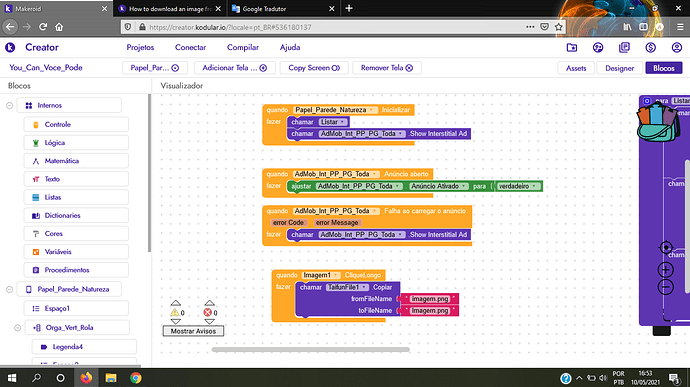Open the Texto blocks drawer
The width and height of the screenshot is (690, 387).
pos(76,179)
